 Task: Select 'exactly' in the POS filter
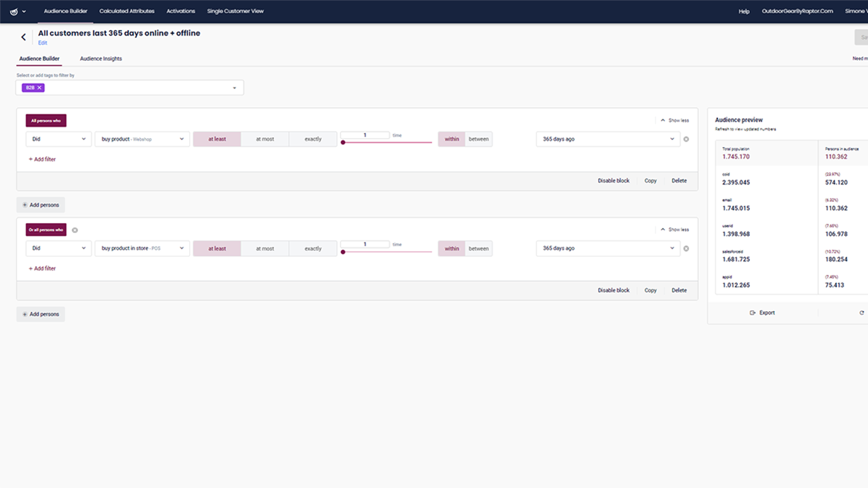point(313,249)
